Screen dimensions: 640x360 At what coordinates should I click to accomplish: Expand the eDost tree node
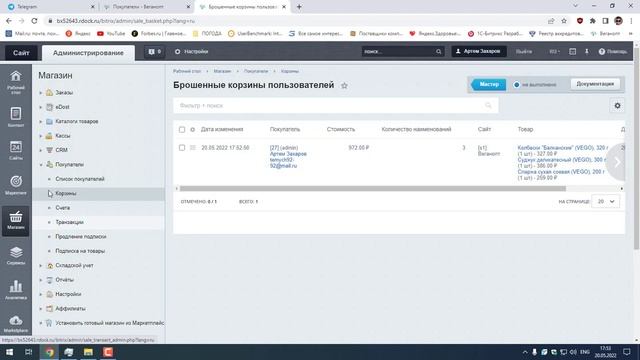(41, 107)
